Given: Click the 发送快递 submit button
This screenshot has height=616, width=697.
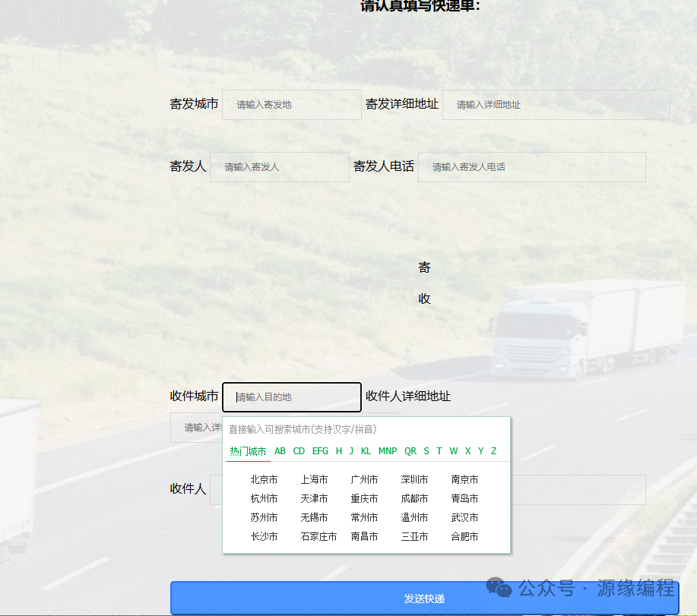Looking at the screenshot, I should coord(425,599).
